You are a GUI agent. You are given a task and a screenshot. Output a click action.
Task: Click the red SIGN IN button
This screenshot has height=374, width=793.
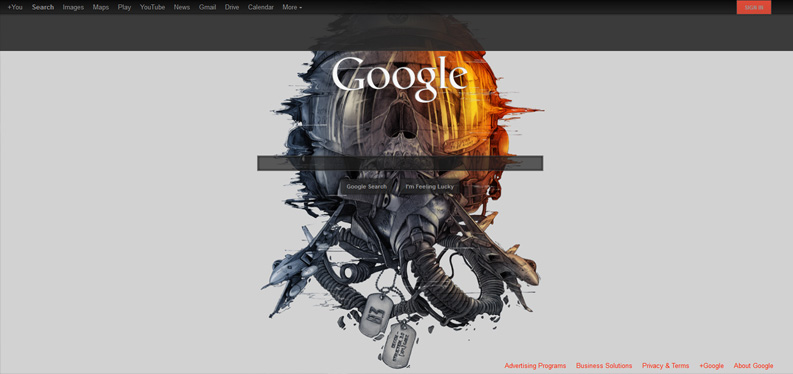[754, 8]
